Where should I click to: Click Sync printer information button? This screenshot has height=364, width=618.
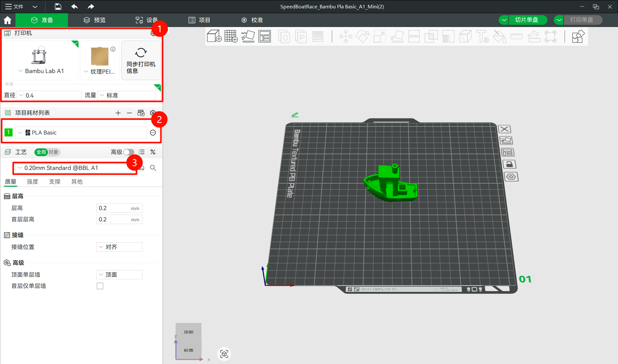click(x=141, y=60)
